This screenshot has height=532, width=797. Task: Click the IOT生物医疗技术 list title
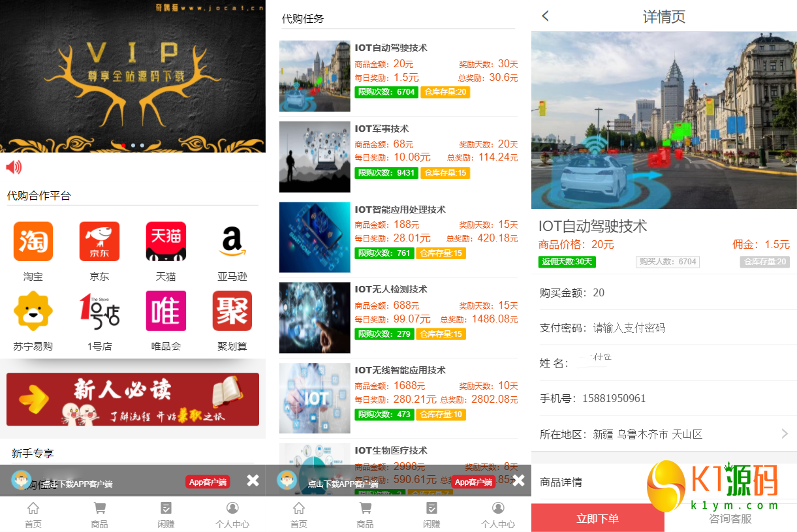click(x=391, y=450)
